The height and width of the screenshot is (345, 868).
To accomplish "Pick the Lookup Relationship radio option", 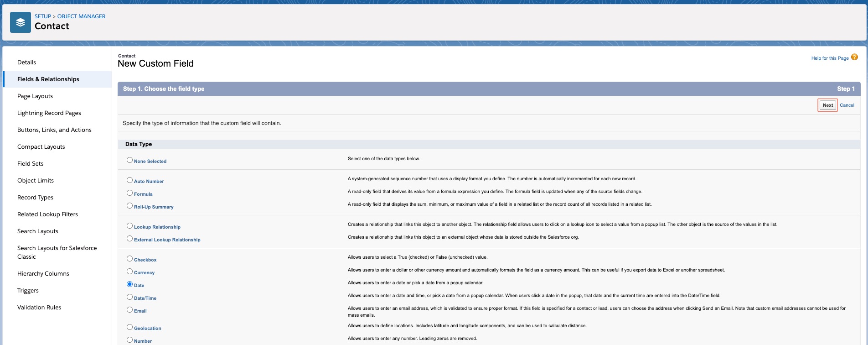I will pyautogui.click(x=130, y=226).
